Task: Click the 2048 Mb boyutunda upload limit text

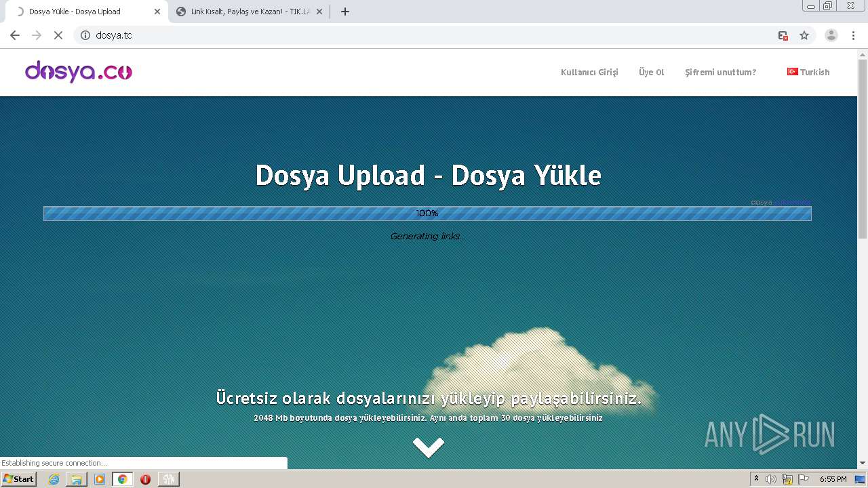Action: click(428, 418)
